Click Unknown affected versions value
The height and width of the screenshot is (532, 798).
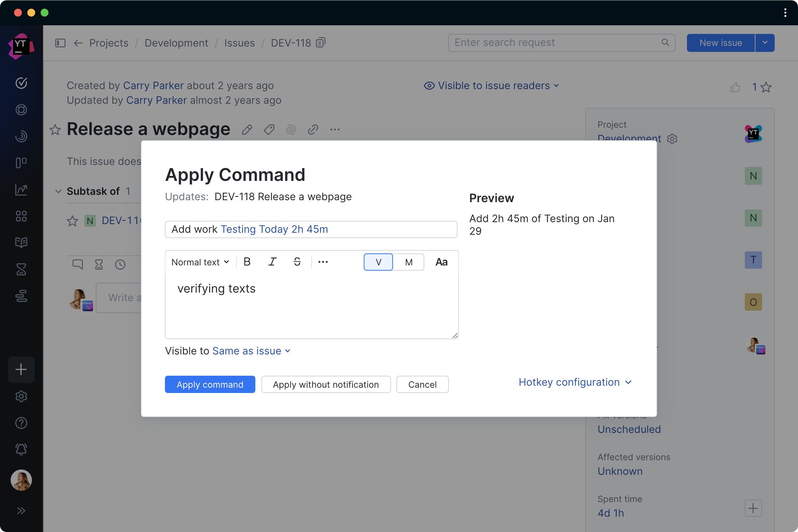point(620,471)
